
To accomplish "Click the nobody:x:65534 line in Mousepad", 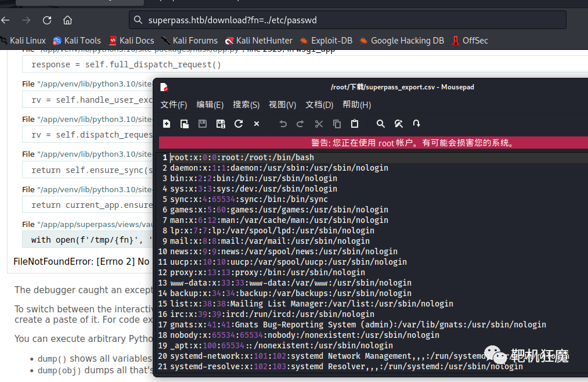I will click(305, 336).
